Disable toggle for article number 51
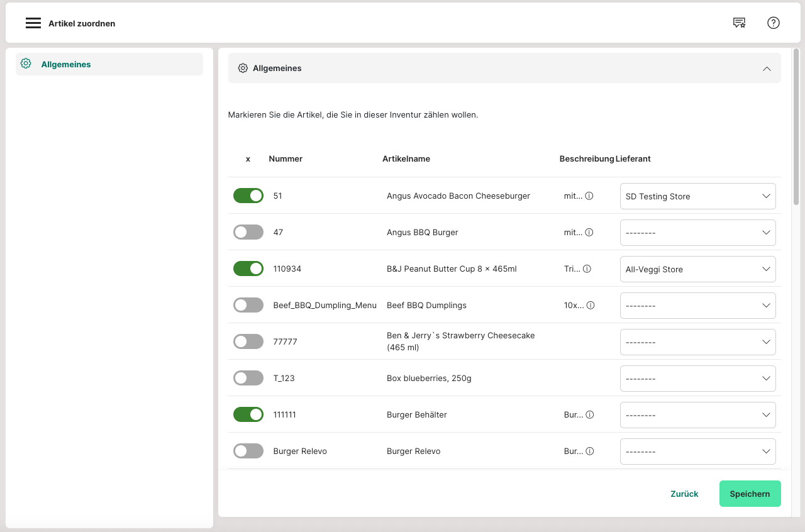The width and height of the screenshot is (805, 532). [248, 196]
